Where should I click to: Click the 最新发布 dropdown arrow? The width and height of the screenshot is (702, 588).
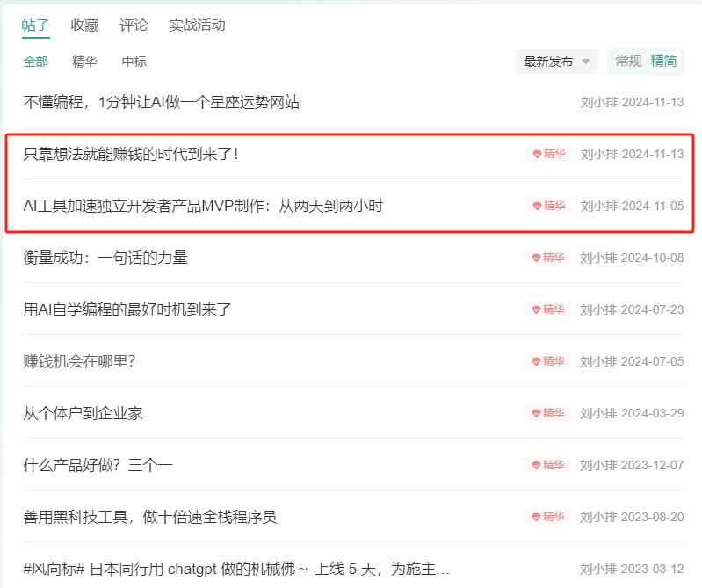[x=586, y=62]
